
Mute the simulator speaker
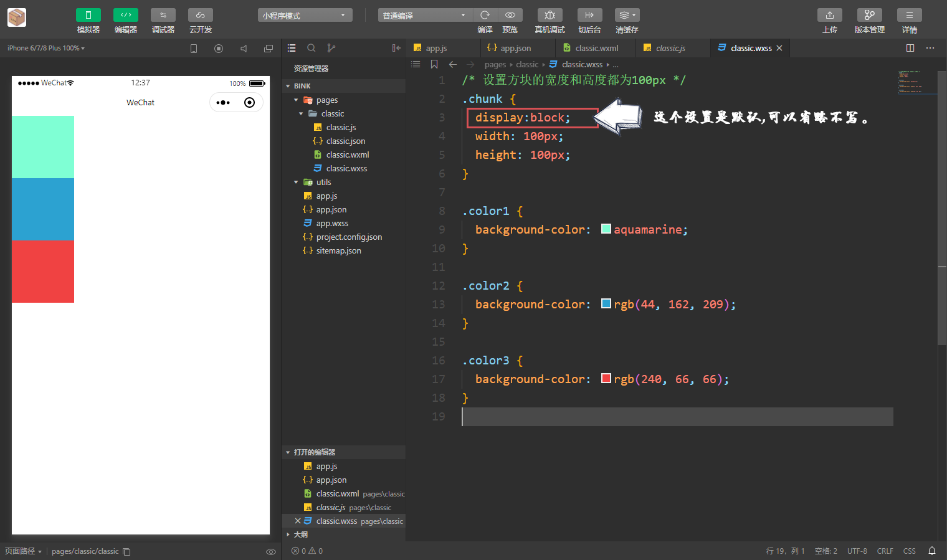pyautogui.click(x=244, y=48)
